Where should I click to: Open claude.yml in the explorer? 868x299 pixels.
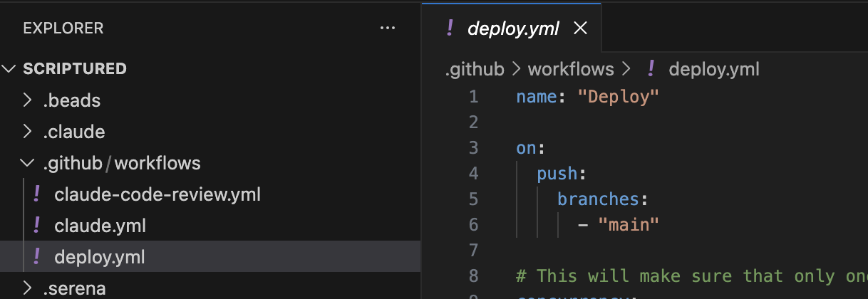(x=100, y=226)
